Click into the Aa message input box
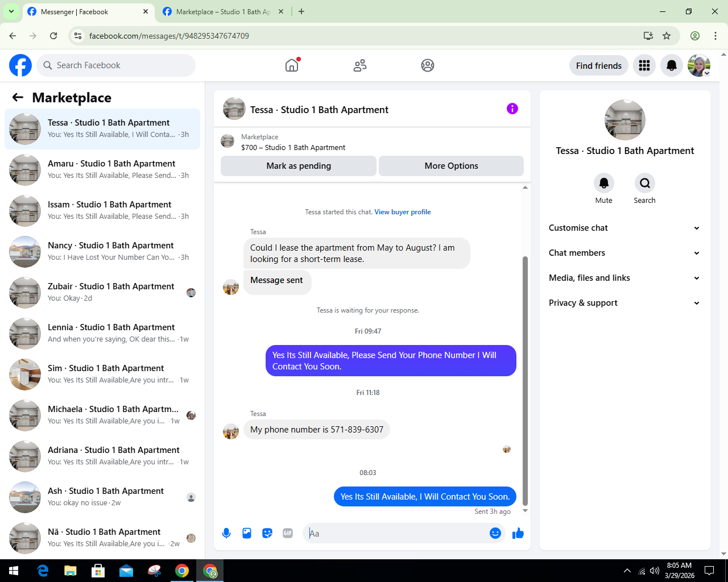The height and width of the screenshot is (582, 728). [x=396, y=533]
